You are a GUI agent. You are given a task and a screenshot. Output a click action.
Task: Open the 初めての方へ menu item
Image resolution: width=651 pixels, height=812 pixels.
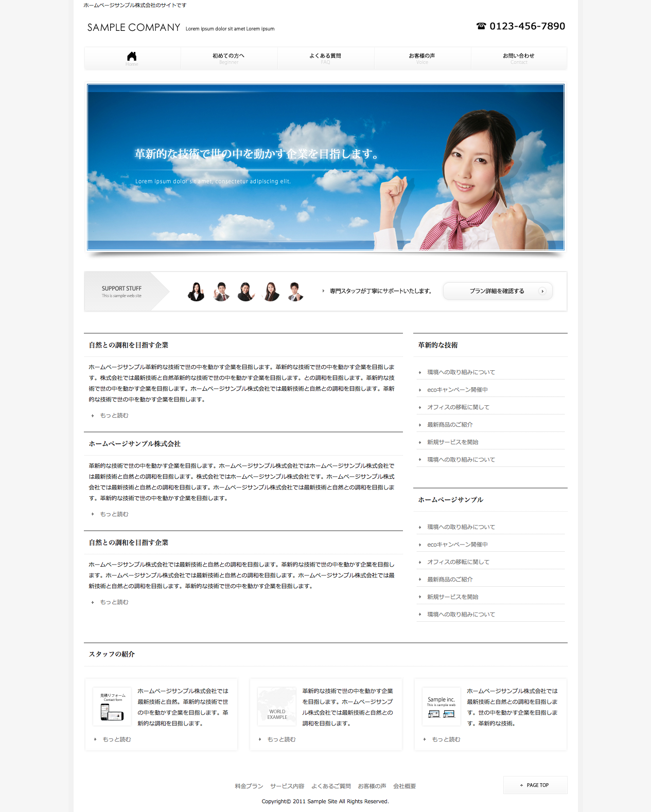[x=228, y=58]
